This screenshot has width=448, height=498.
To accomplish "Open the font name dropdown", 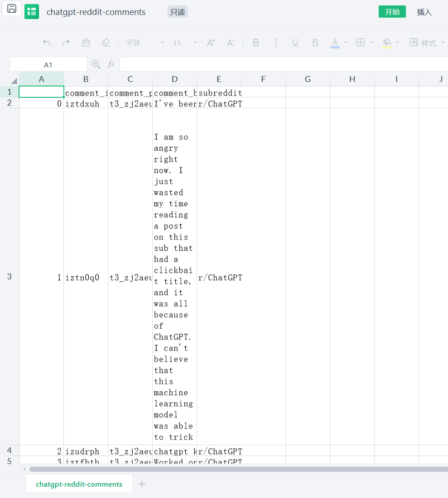I will pos(163,43).
